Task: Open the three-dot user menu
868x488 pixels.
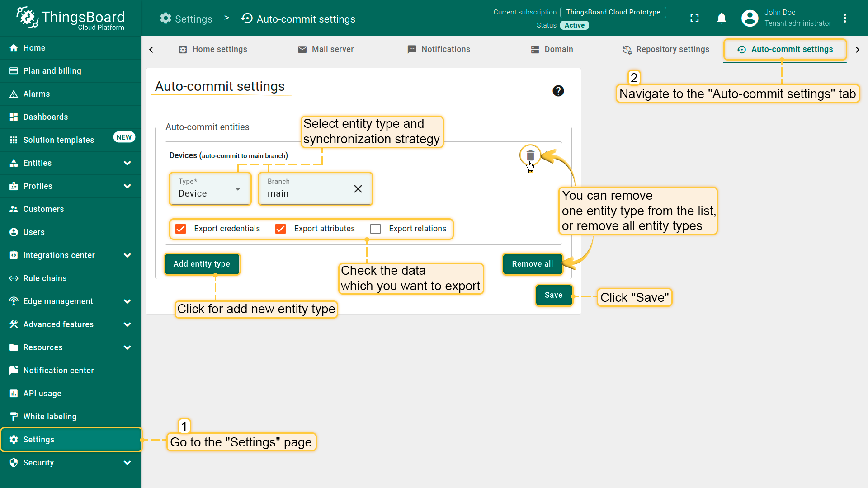Action: (844, 18)
